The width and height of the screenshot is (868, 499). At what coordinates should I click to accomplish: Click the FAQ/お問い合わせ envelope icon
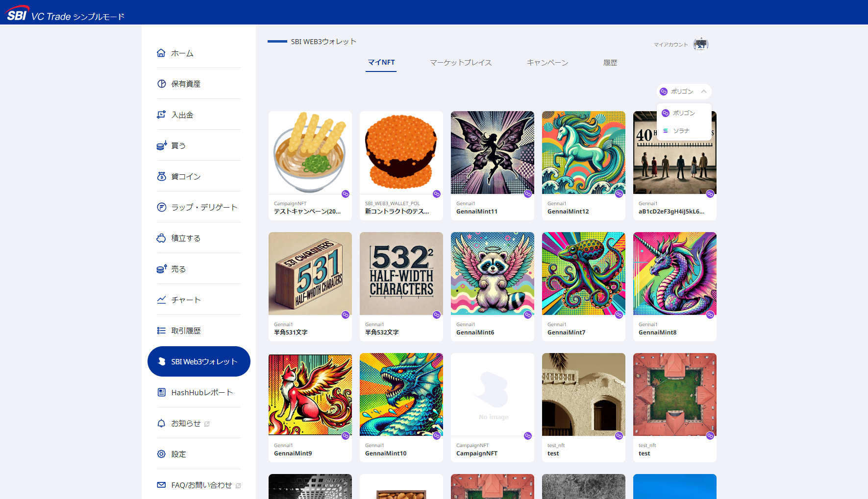(x=161, y=485)
